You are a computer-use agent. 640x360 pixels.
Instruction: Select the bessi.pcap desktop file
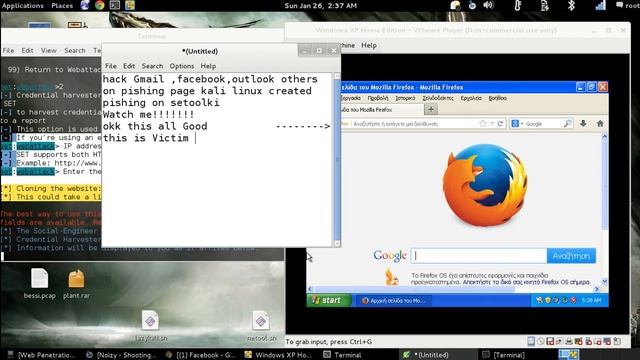40,284
